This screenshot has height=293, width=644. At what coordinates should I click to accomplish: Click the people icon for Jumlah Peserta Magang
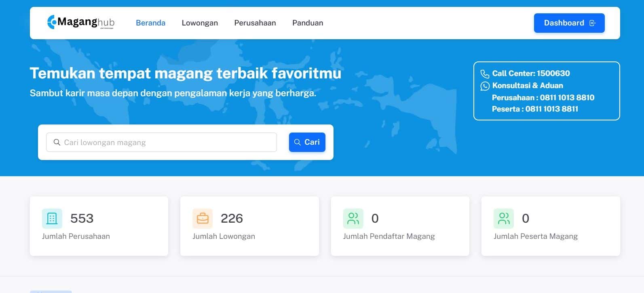(x=504, y=219)
